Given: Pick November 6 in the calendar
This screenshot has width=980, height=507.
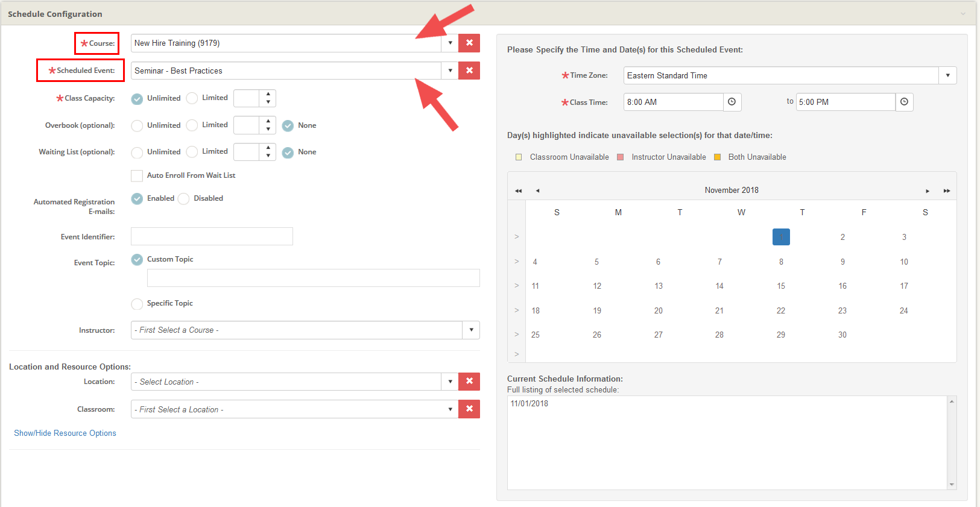Looking at the screenshot, I should click(x=658, y=262).
